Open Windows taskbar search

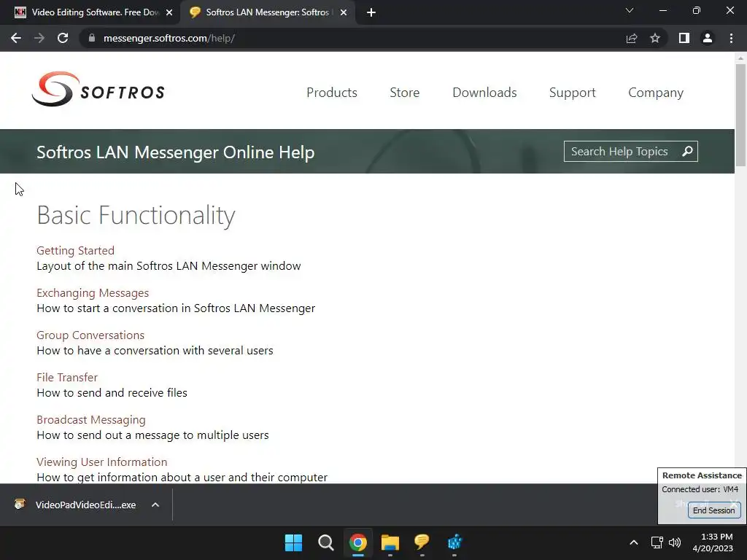pyautogui.click(x=326, y=542)
